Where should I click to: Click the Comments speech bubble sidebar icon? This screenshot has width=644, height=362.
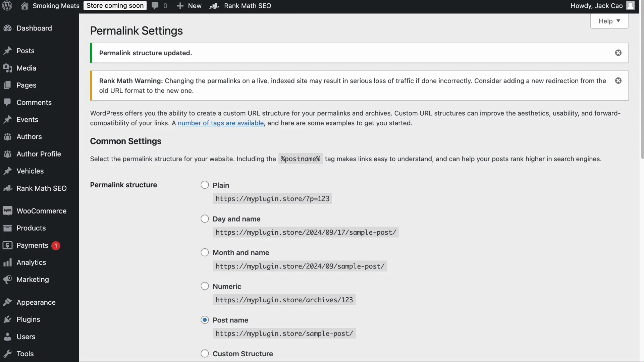point(7,102)
